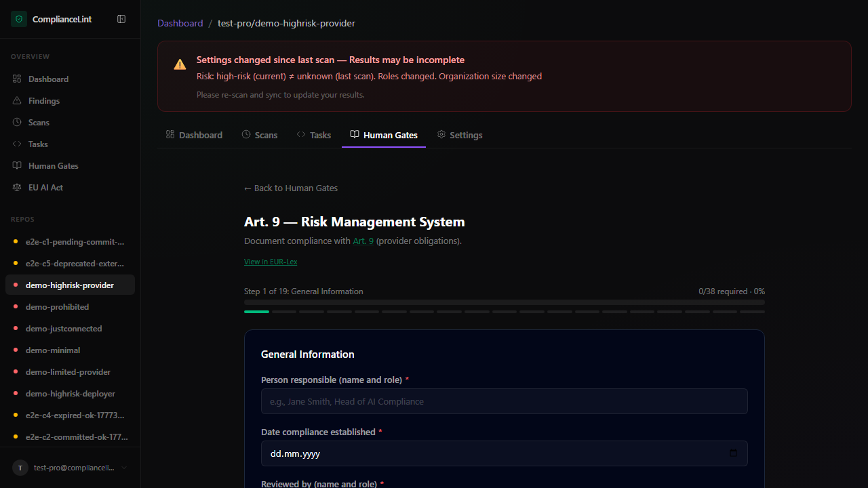Click the first step progress segment
The image size is (868, 488).
click(256, 312)
